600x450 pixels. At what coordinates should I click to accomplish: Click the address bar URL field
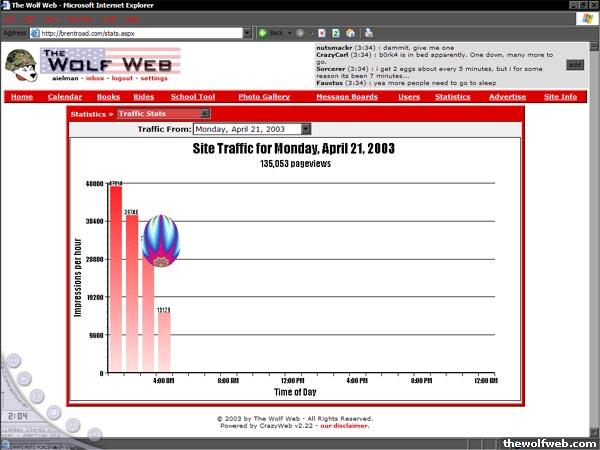pos(140,33)
